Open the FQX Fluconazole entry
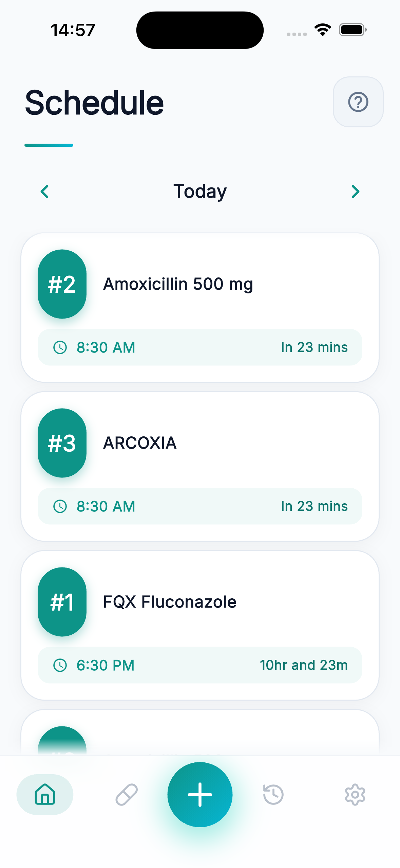This screenshot has width=400, height=868. click(x=200, y=626)
